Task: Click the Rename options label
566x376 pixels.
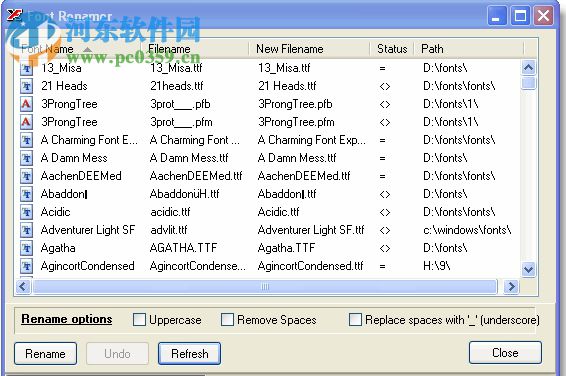Action: (67, 319)
